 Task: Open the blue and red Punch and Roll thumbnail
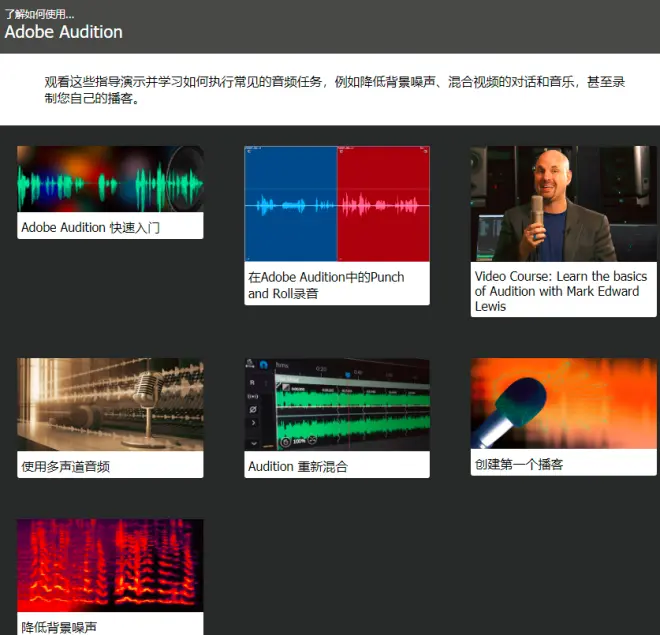[337, 204]
